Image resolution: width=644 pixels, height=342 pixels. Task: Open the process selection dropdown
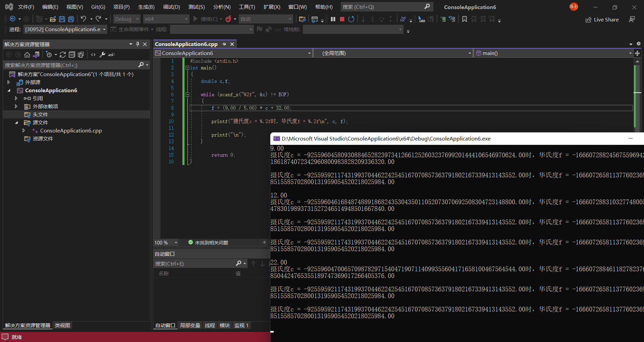tap(104, 30)
